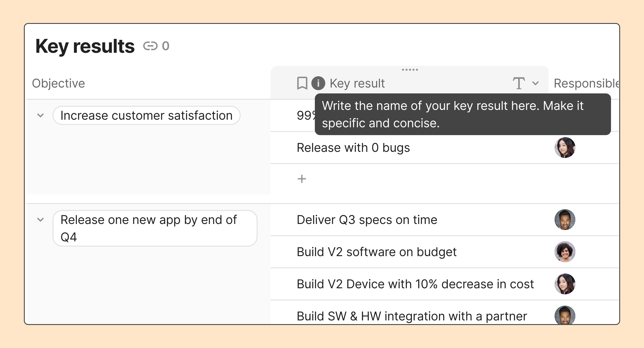Collapse the Release one new app objective

[41, 220]
